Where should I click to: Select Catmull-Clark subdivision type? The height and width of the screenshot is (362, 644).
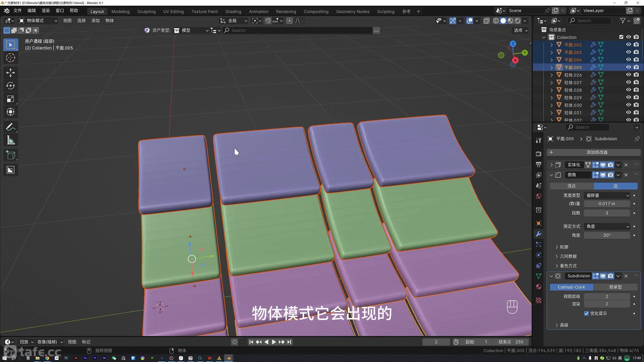(572, 287)
